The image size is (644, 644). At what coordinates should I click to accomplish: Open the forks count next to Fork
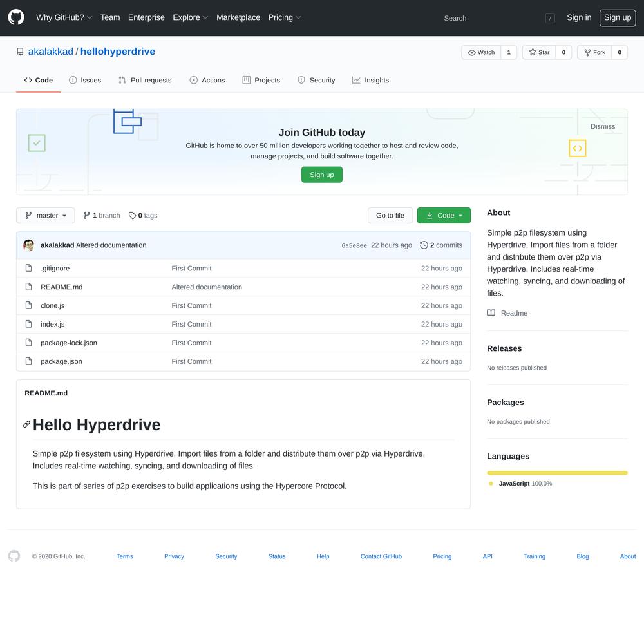(x=620, y=52)
